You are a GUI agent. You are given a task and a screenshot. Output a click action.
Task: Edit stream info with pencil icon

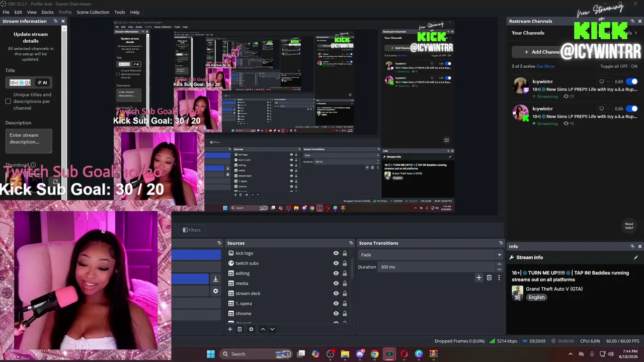click(x=635, y=257)
